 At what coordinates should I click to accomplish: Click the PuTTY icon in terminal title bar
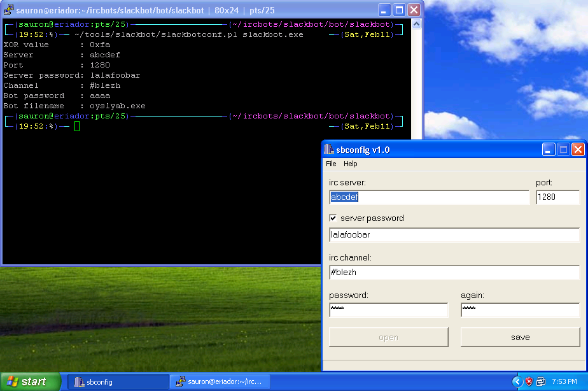pos(10,10)
